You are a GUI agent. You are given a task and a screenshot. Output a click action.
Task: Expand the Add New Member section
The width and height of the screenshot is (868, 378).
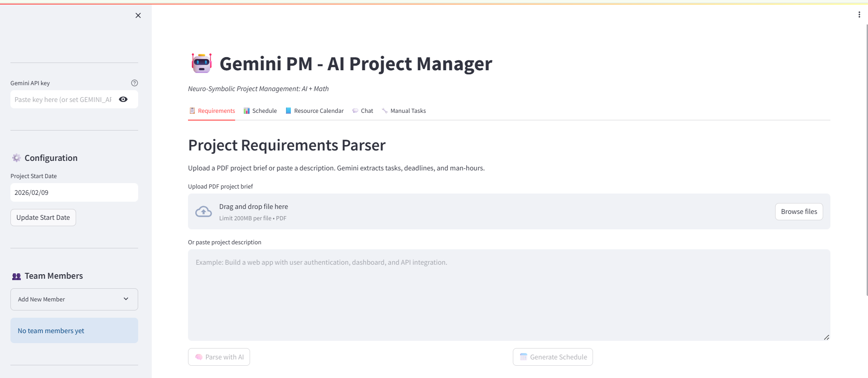click(74, 299)
